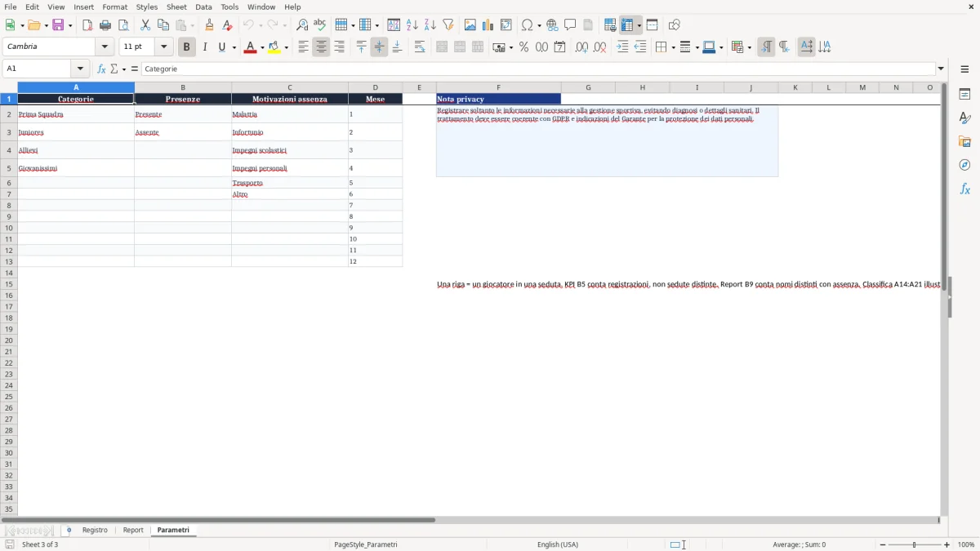Image resolution: width=980 pixels, height=551 pixels.
Task: Click the formula input line showing Categorie
Action: 537,69
